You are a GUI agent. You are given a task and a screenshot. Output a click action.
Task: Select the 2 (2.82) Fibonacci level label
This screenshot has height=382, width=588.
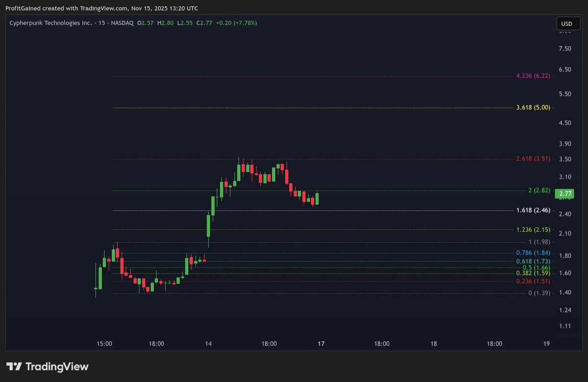click(539, 190)
